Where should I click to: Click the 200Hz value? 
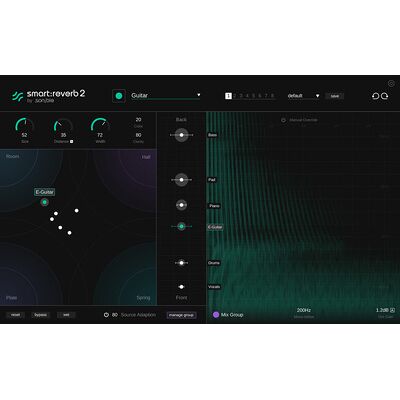click(304, 310)
